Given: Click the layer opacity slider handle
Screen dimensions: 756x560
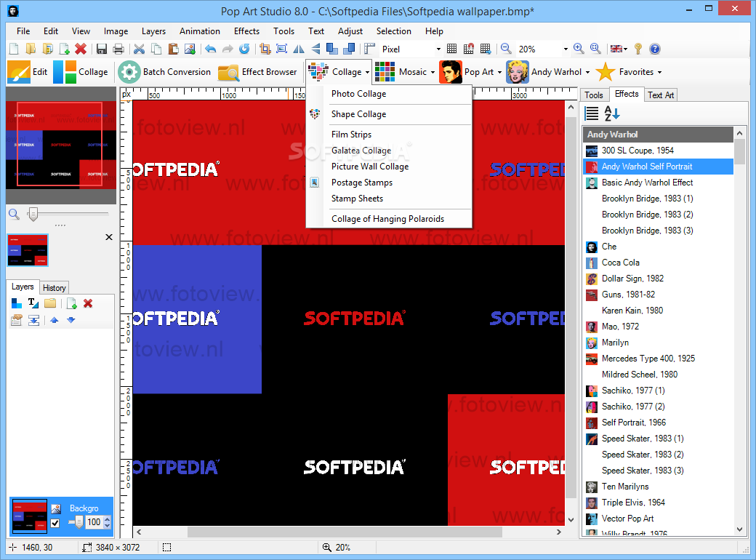Looking at the screenshot, I should click(x=79, y=522).
